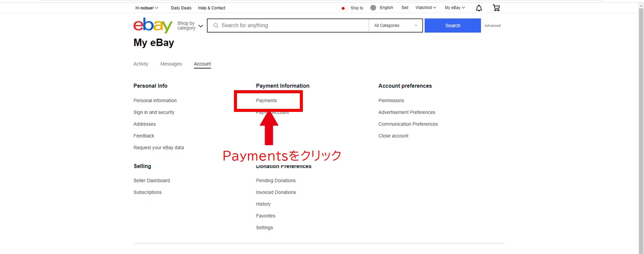644x254 pixels.
Task: Click the Sell link in header
Action: point(405,8)
